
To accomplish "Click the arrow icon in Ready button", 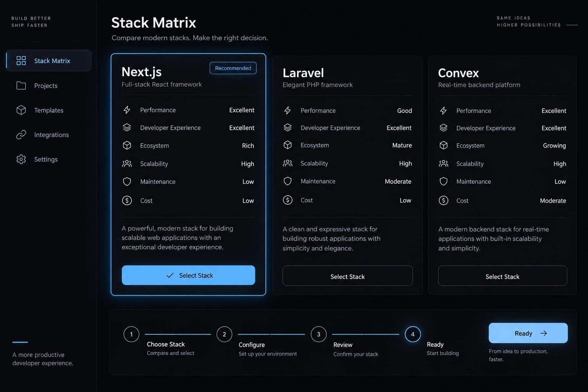I will pyautogui.click(x=544, y=333).
